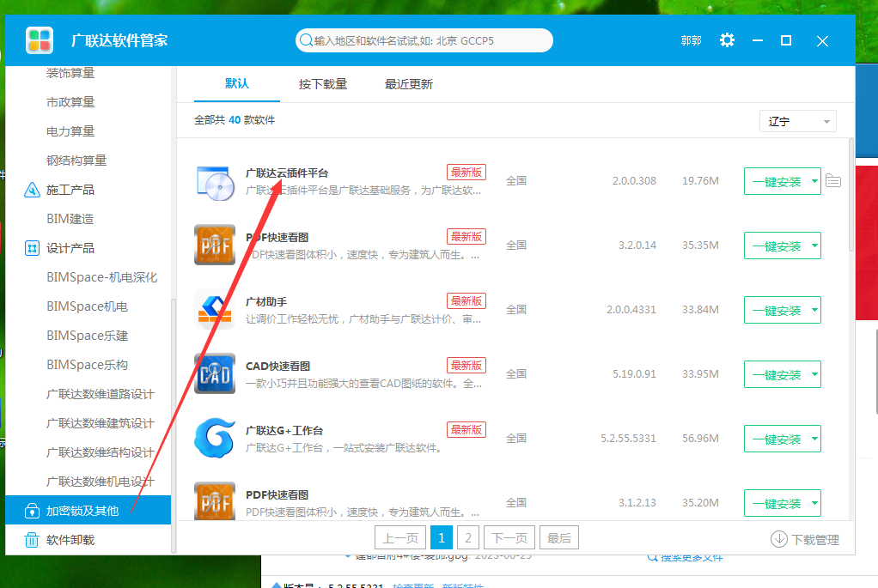Open the folder icon next to 广联达云插件平台 install
The width and height of the screenshot is (878, 588).
[833, 181]
